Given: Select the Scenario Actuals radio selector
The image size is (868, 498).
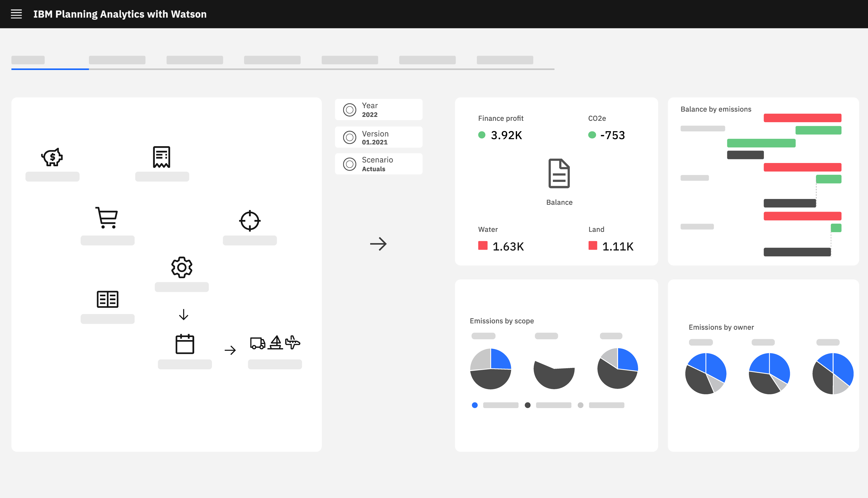Looking at the screenshot, I should pos(350,164).
